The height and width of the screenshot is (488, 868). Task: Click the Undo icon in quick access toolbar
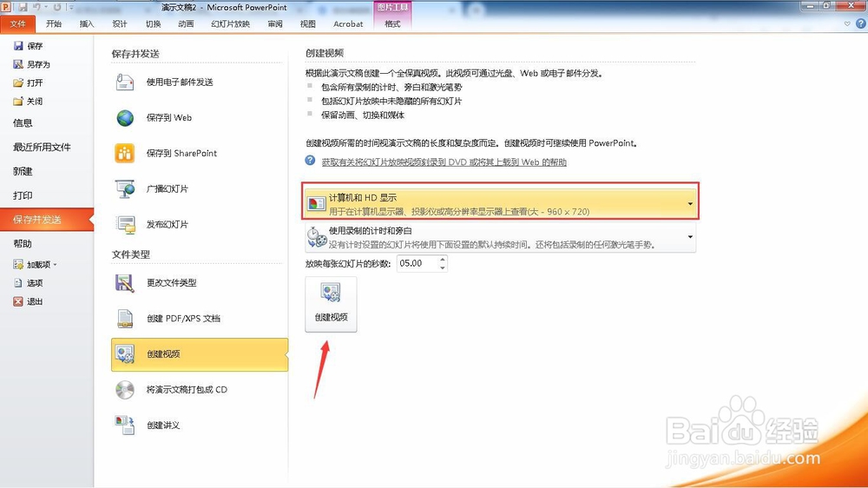tap(36, 7)
